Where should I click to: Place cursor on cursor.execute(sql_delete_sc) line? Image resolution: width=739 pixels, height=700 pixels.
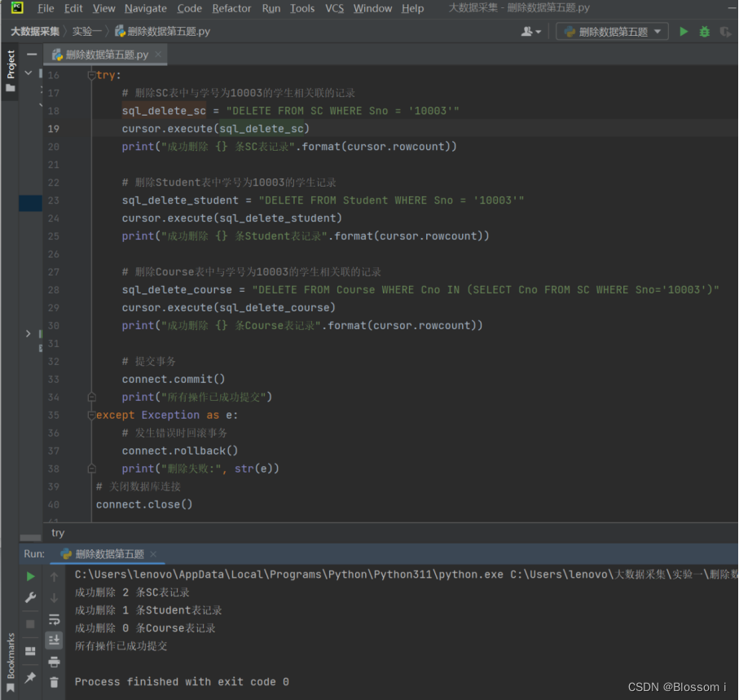click(x=215, y=129)
